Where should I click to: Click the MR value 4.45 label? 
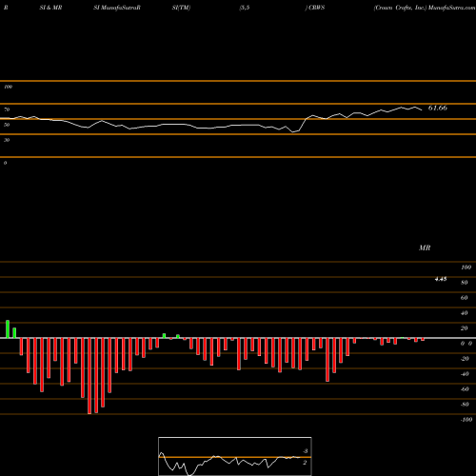[x=441, y=279]
